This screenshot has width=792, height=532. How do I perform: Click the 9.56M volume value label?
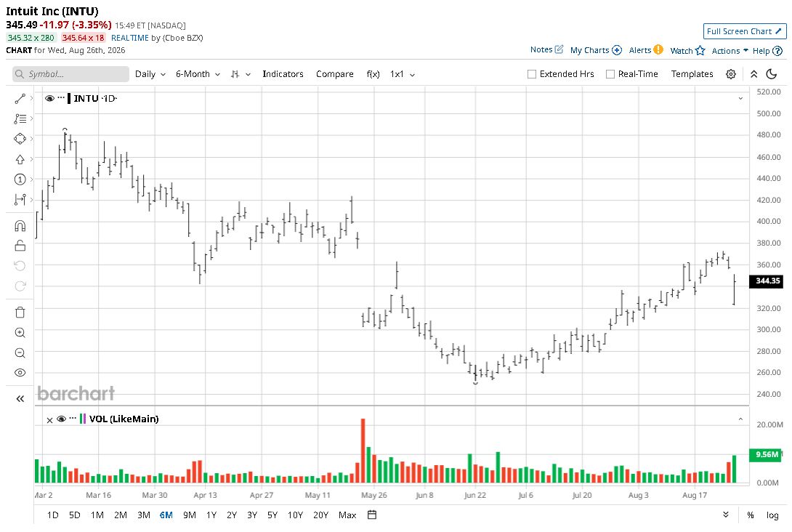(x=766, y=455)
